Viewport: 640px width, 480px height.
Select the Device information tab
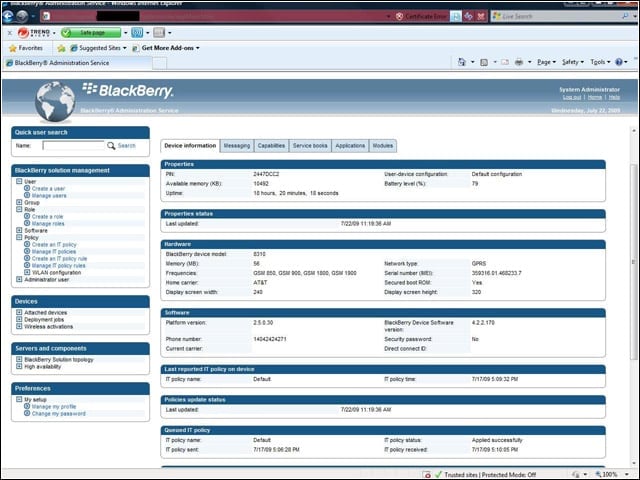[190, 146]
